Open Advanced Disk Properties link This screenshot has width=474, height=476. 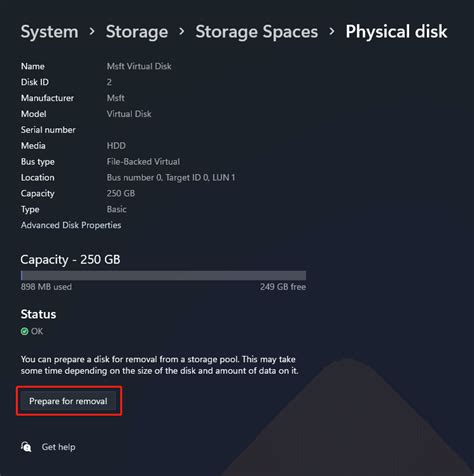click(71, 225)
